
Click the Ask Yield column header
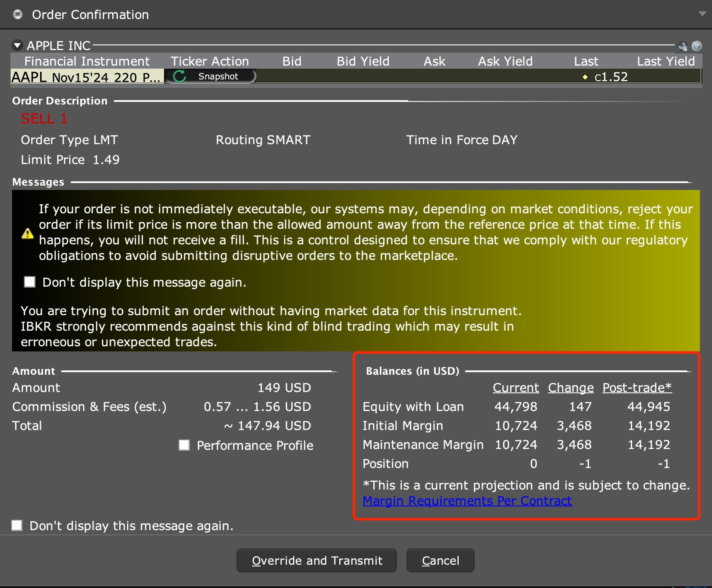[x=505, y=61]
